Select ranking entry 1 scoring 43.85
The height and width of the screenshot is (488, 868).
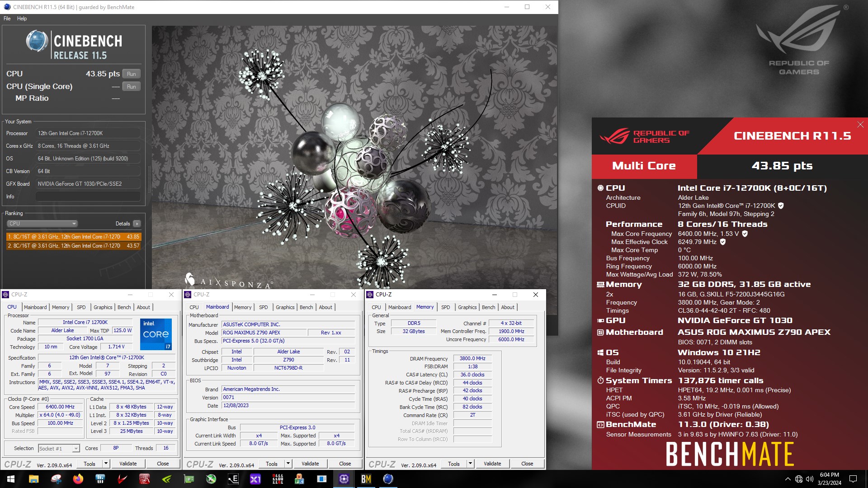tap(74, 237)
